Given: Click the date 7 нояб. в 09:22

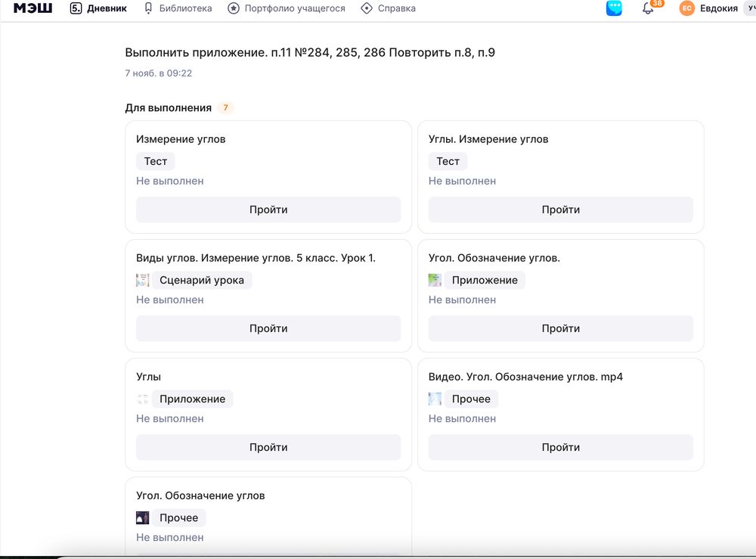Looking at the screenshot, I should pos(159,73).
